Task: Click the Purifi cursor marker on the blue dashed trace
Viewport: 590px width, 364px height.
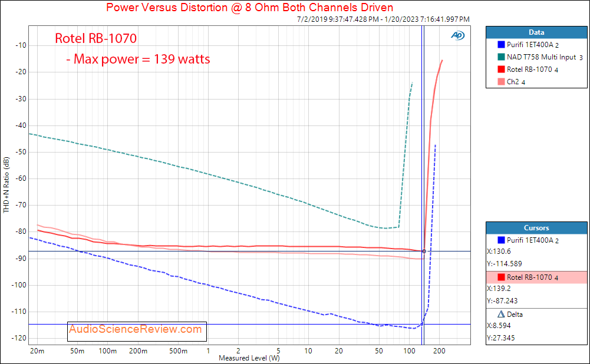Action: (421, 324)
